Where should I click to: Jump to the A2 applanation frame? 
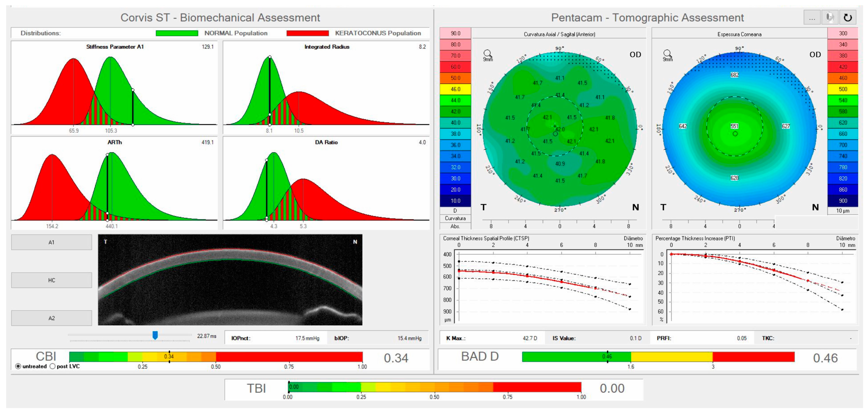[51, 318]
